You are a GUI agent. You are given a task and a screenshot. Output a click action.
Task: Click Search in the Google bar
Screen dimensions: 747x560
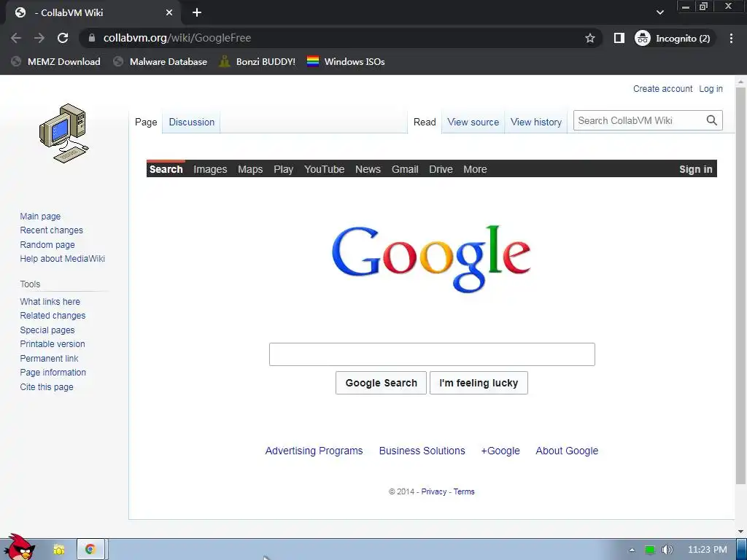[x=166, y=169]
